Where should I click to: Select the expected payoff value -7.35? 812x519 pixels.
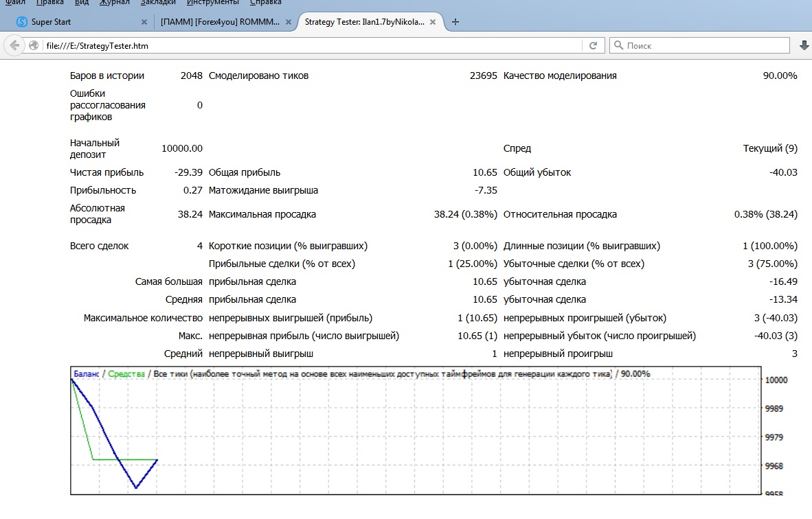point(486,190)
